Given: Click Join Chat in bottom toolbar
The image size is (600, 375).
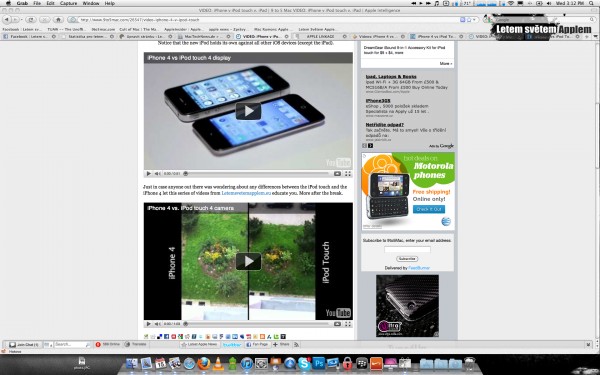Looking at the screenshot, I should (24, 345).
